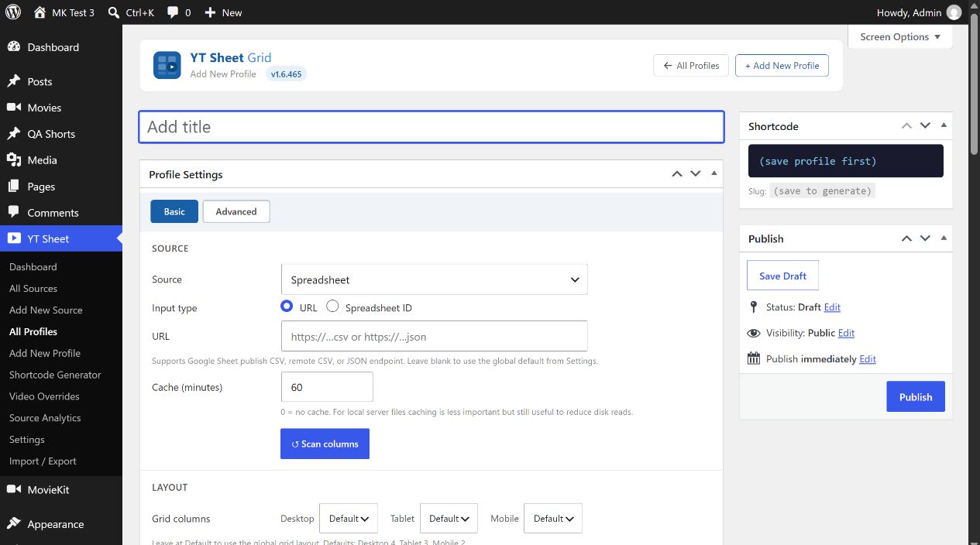Open the Howdy, Admin account menu
This screenshot has width=980, height=545.
click(x=919, y=12)
